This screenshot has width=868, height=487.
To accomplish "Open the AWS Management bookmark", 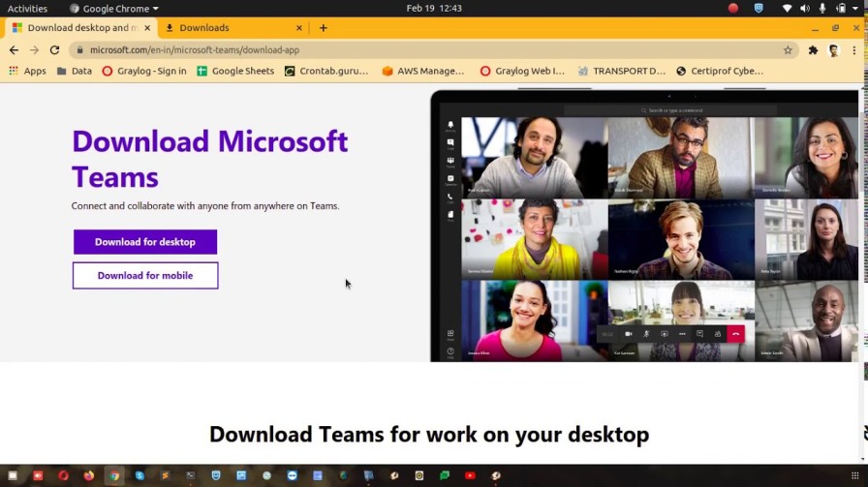I will pyautogui.click(x=423, y=71).
